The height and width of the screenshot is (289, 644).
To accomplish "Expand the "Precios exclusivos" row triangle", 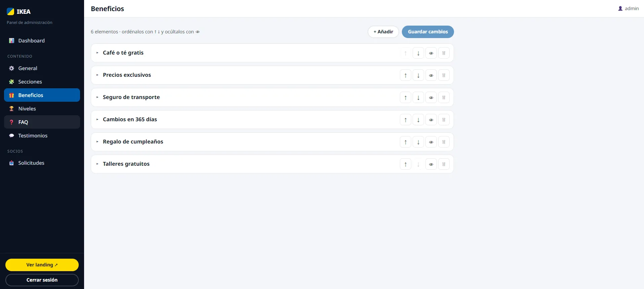I will 97,75.
